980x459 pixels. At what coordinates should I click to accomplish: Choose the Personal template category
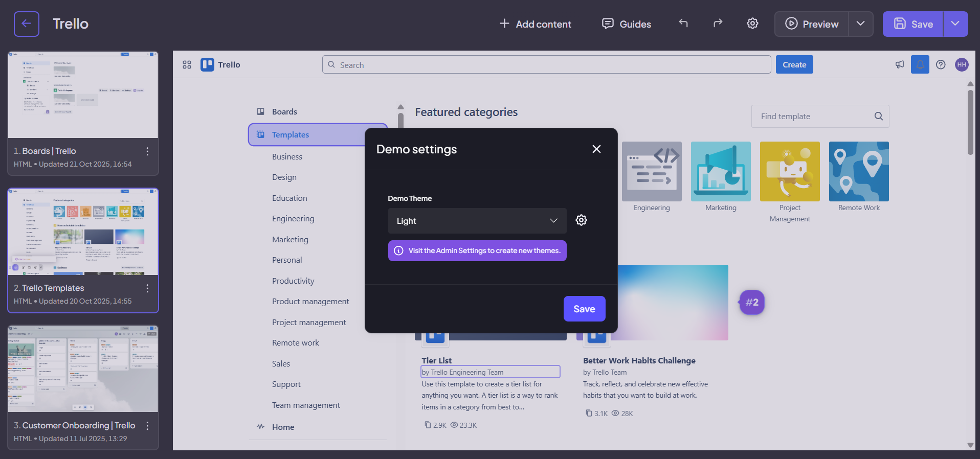pyautogui.click(x=287, y=260)
